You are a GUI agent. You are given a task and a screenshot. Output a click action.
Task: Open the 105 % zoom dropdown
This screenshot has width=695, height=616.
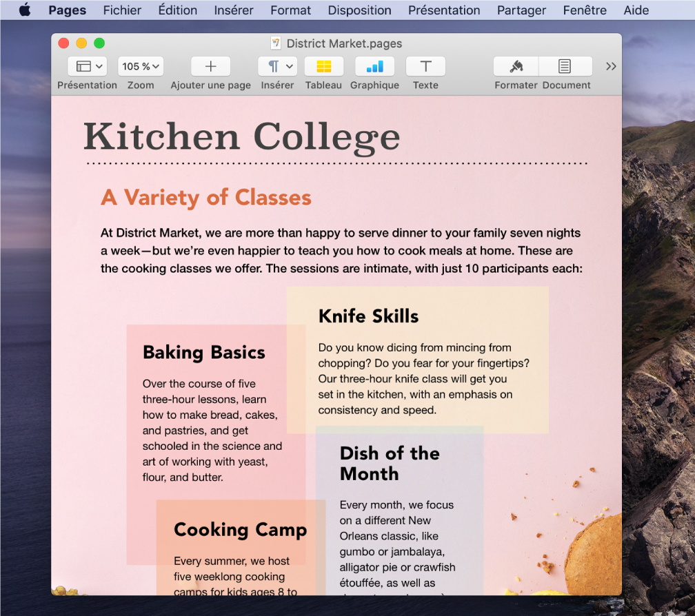point(141,66)
